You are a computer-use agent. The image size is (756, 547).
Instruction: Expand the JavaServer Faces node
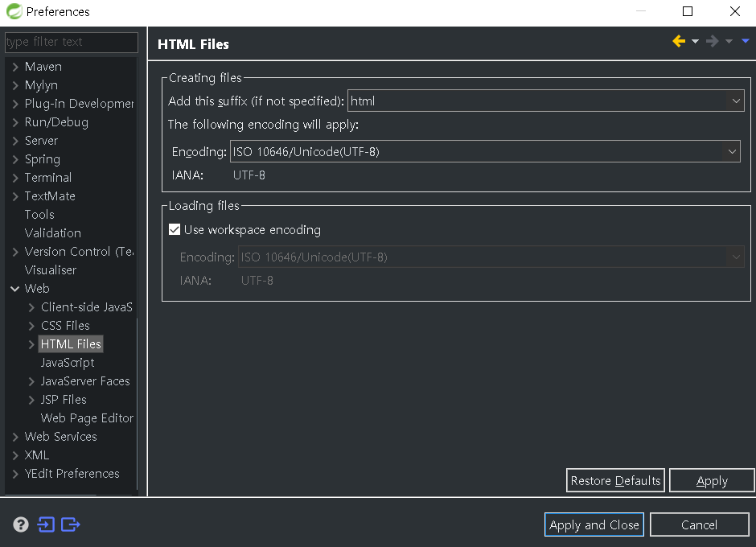pos(31,381)
